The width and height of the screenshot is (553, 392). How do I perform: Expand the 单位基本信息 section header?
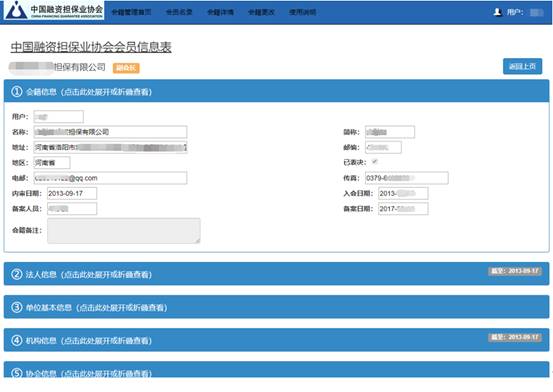276,307
